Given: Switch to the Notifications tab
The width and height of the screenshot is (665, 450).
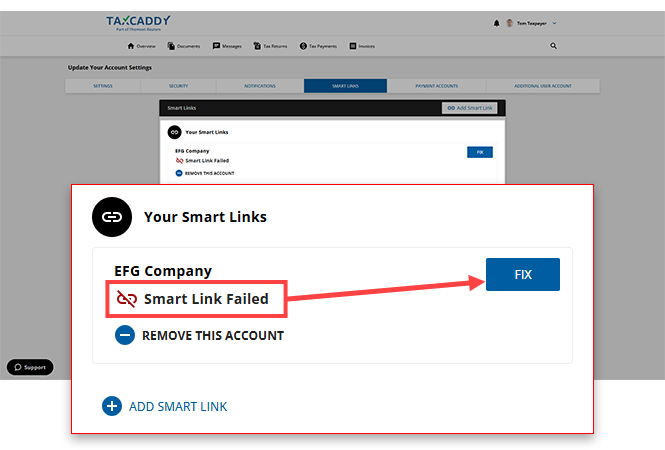Looking at the screenshot, I should 260,86.
